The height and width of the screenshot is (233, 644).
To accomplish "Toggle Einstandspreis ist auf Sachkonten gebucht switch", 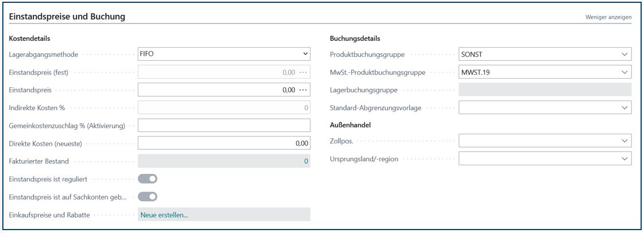I will [148, 197].
